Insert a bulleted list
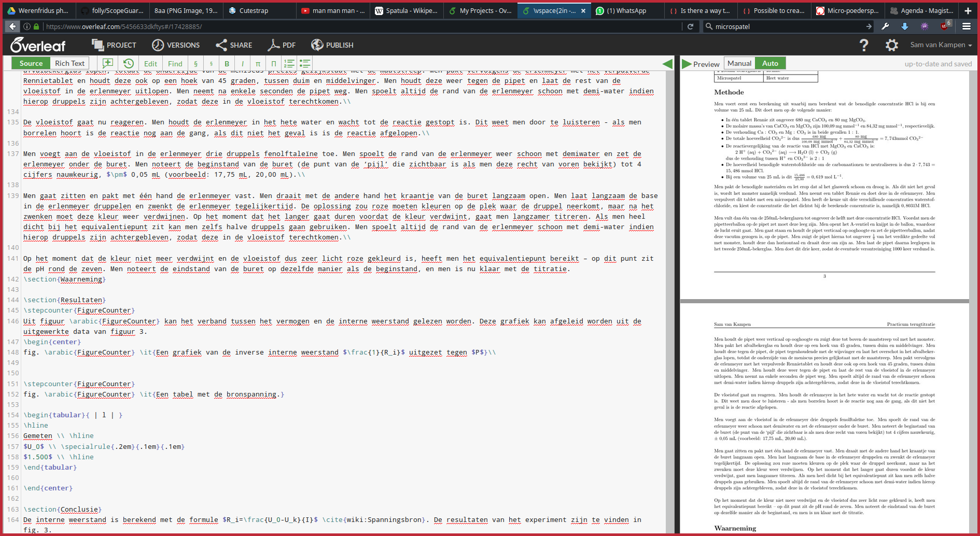The width and height of the screenshot is (980, 536). click(305, 64)
